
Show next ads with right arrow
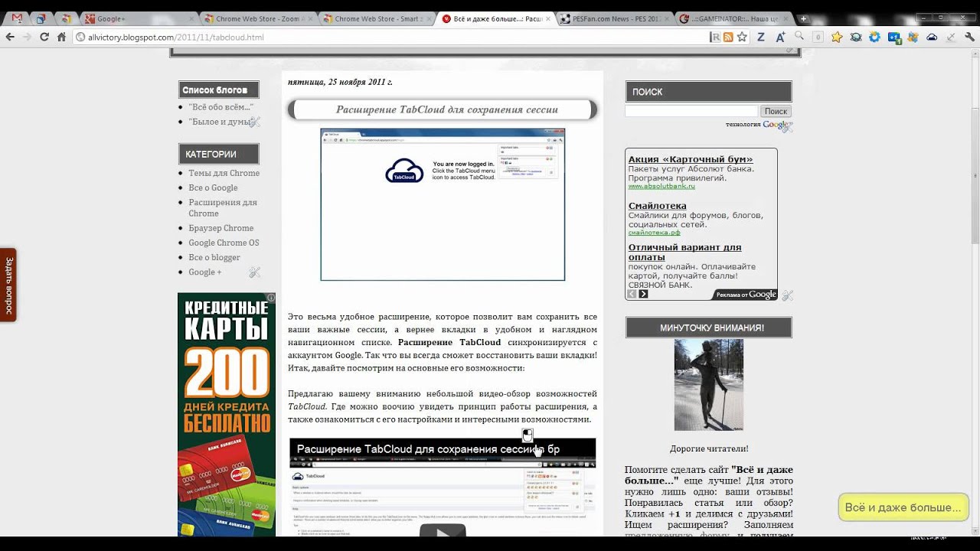point(643,294)
